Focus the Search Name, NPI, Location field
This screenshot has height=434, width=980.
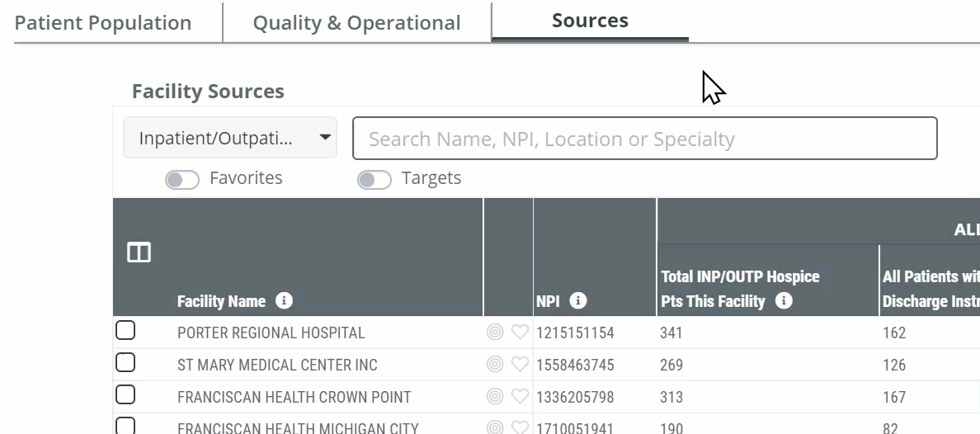click(645, 139)
